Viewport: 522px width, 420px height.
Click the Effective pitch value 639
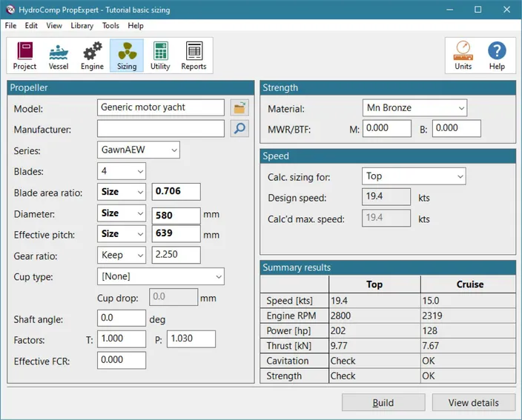coord(176,233)
